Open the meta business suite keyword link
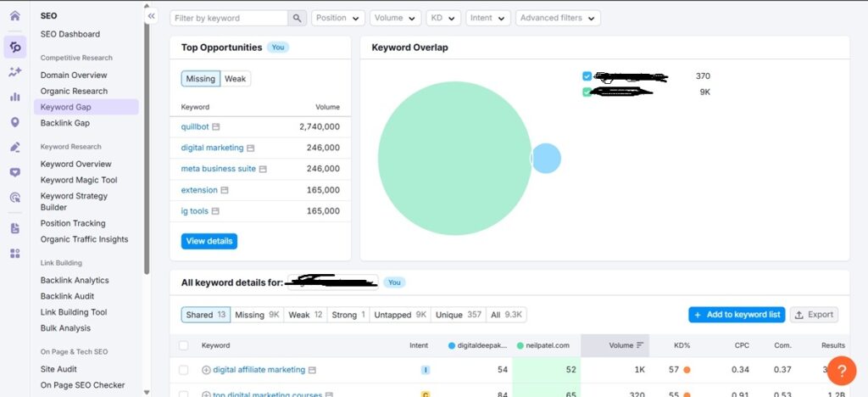 pyautogui.click(x=219, y=169)
